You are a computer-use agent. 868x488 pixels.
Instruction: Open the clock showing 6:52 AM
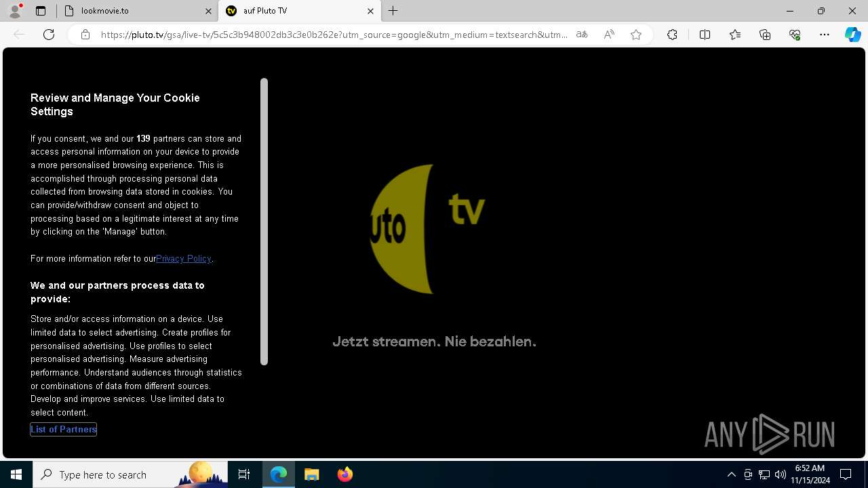(810, 474)
